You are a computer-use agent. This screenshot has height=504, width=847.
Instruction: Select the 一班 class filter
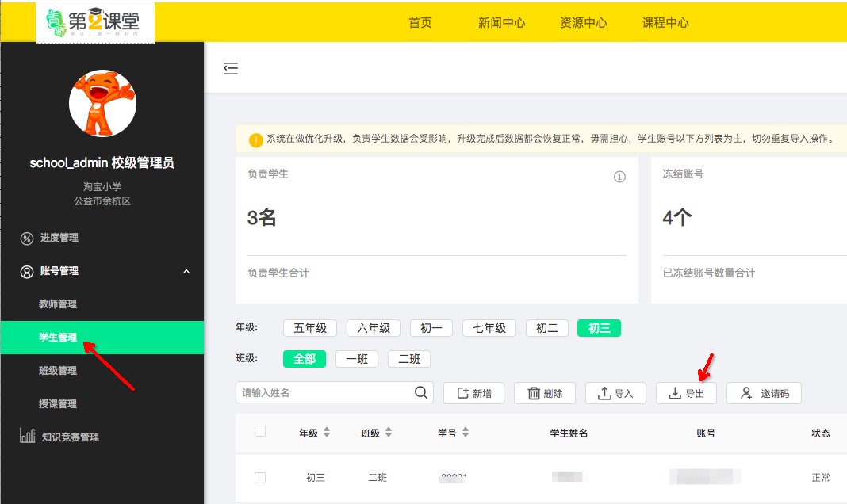tap(357, 359)
